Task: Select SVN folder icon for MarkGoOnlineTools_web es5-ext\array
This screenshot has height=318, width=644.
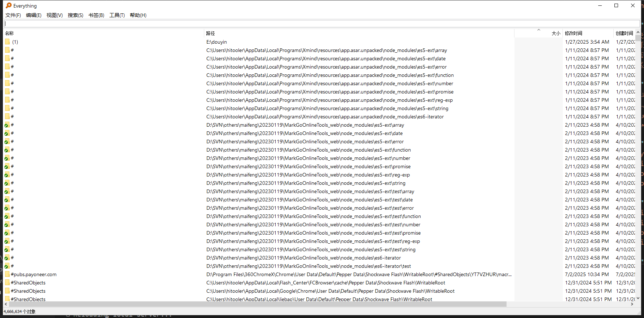Action: [7, 125]
